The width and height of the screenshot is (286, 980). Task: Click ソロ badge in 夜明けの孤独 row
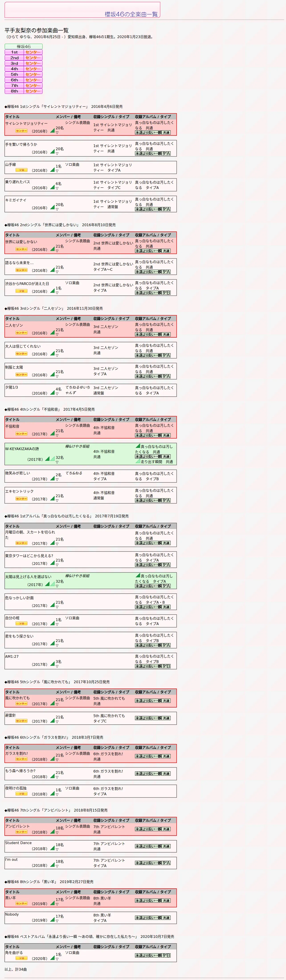[21, 794]
